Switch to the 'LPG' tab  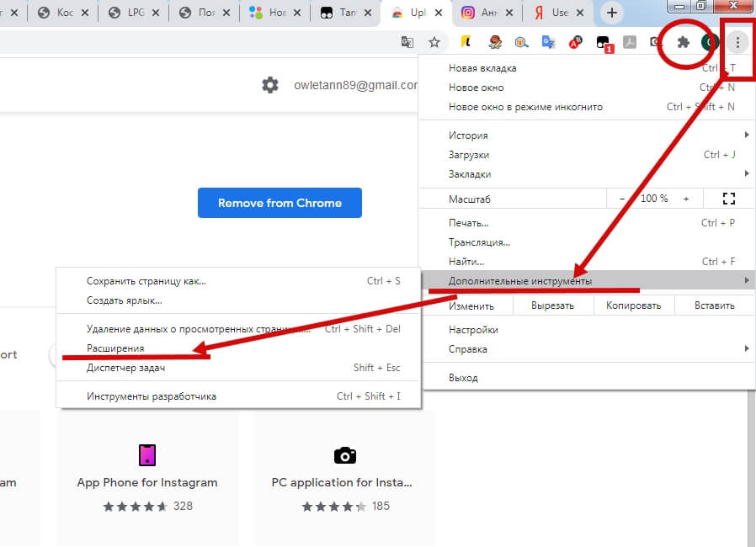pyautogui.click(x=134, y=13)
